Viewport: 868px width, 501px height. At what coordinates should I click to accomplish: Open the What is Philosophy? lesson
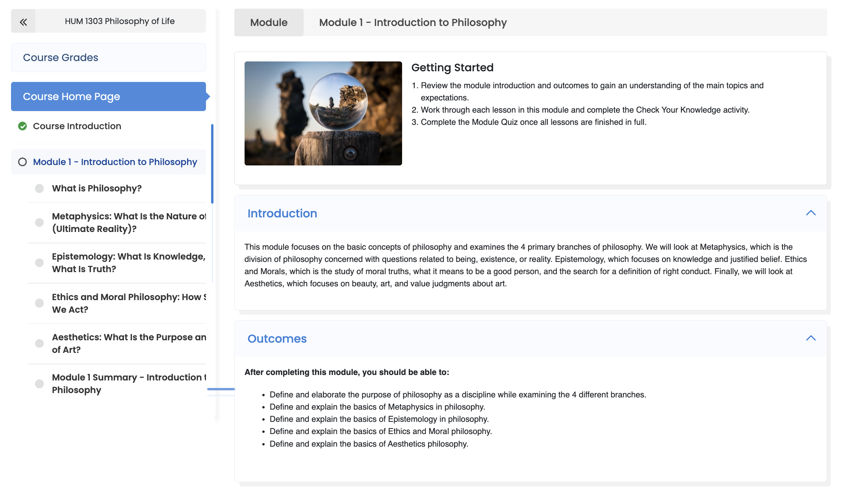(x=97, y=188)
